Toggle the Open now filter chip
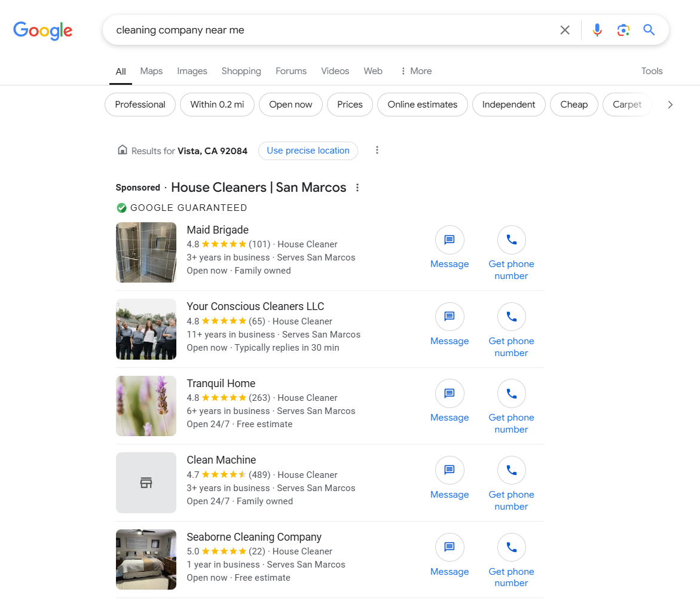 click(291, 105)
